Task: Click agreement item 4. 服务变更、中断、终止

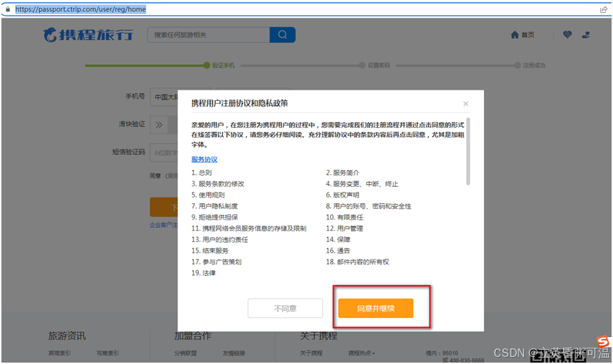Action: (x=362, y=183)
